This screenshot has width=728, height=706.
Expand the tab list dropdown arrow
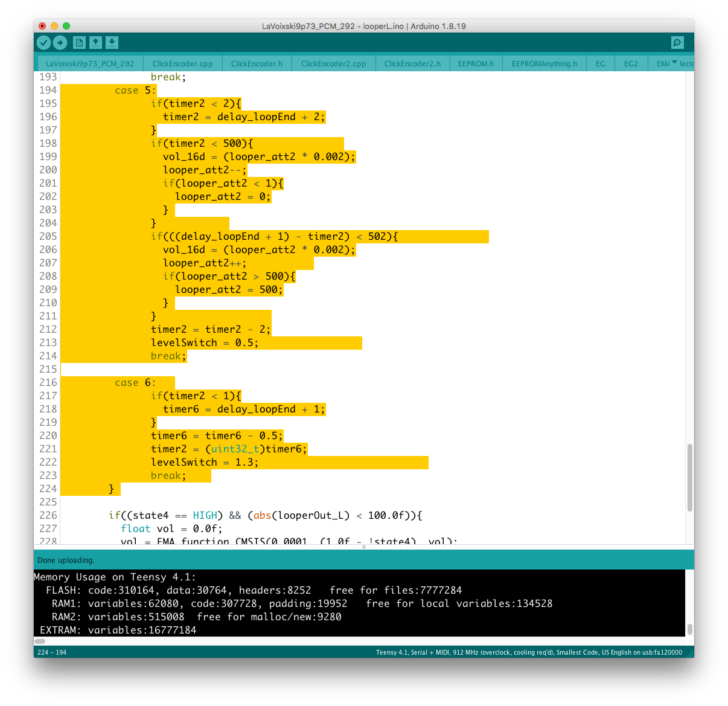(x=674, y=63)
